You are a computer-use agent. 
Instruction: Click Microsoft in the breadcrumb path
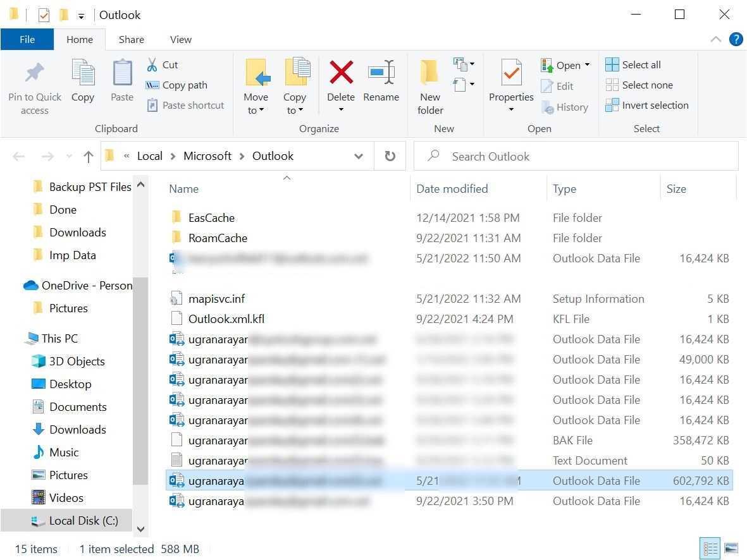[207, 156]
